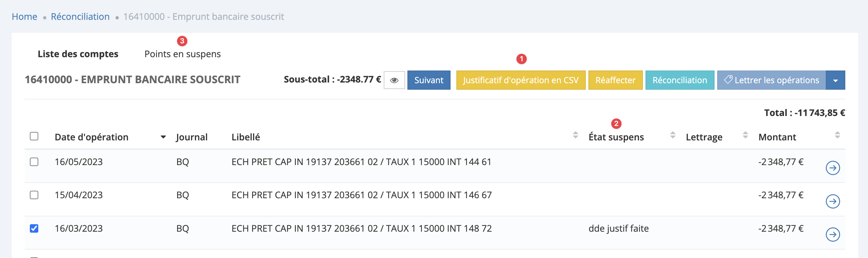Toggle the eye icon beside Sous-total
Viewport: 868px width, 258px height.
coord(394,80)
